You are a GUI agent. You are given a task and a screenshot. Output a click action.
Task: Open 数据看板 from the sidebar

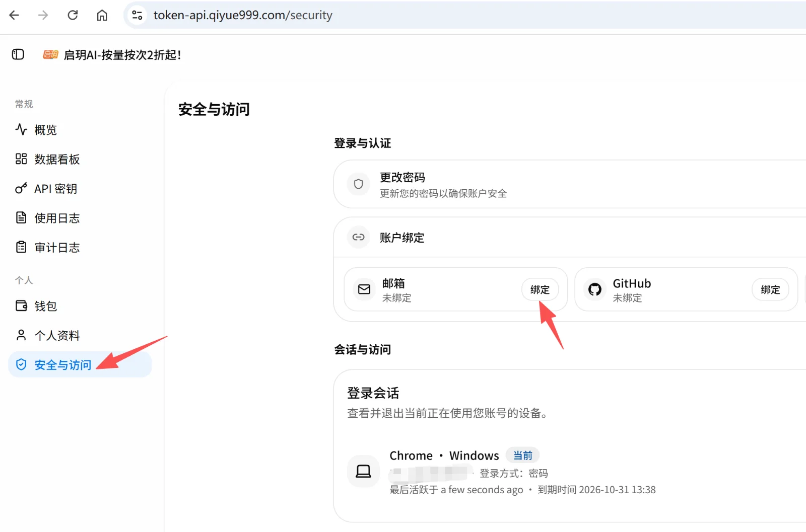coord(57,160)
